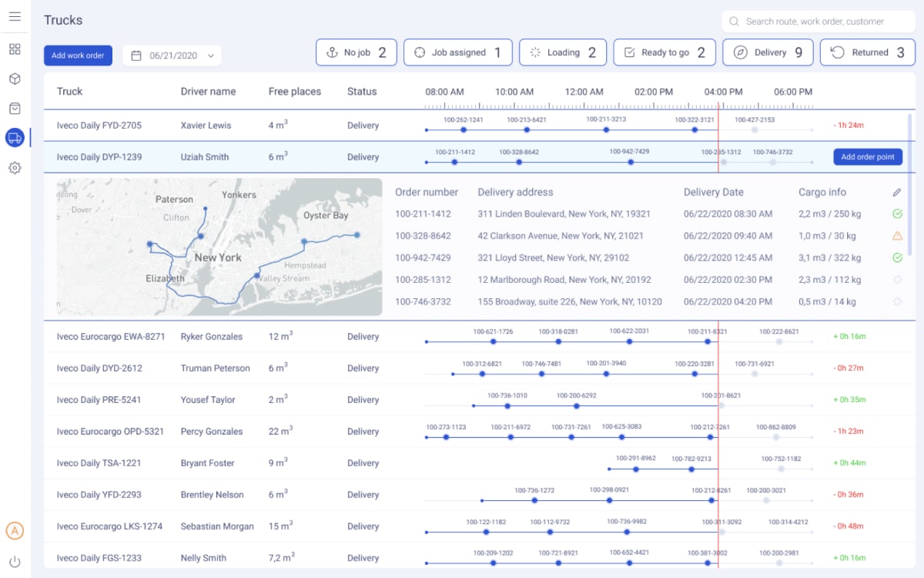
Task: Click the edit pencil icon in order table
Action: [x=897, y=192]
